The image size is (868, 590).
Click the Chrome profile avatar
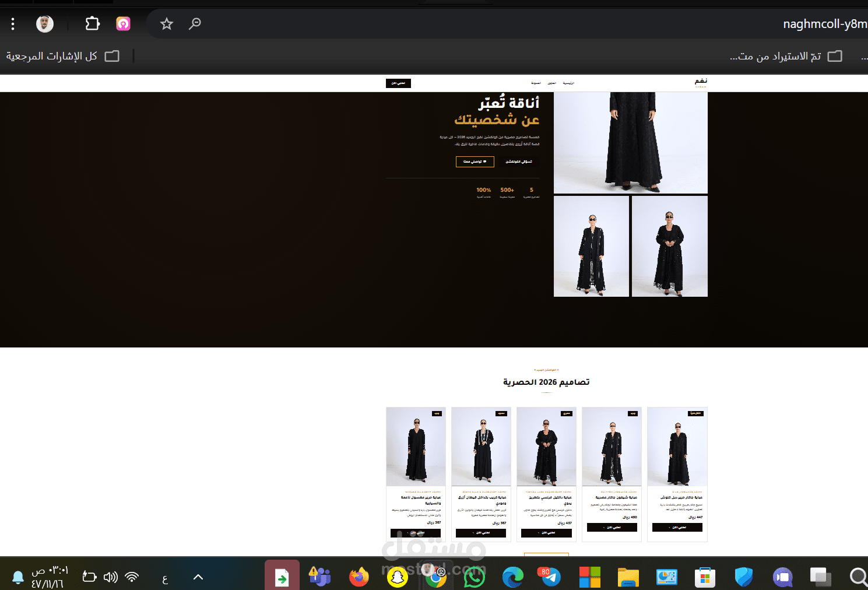[x=45, y=24]
